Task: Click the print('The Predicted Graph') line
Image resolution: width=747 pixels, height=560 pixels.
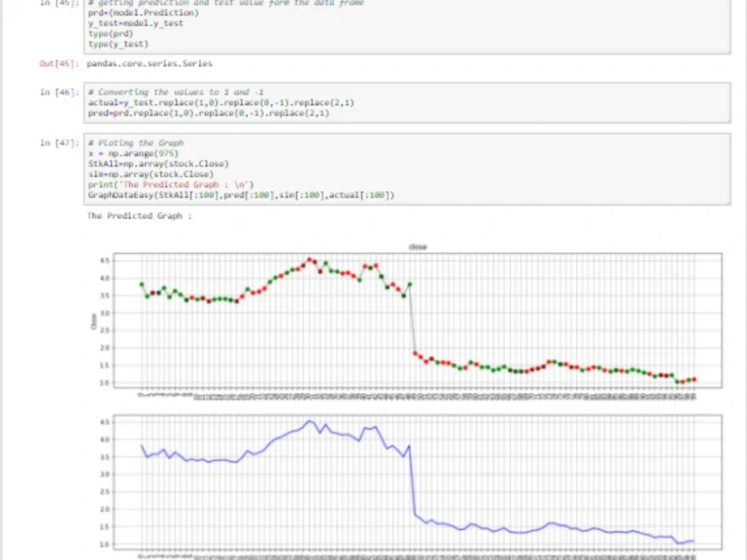Action: pyautogui.click(x=170, y=184)
